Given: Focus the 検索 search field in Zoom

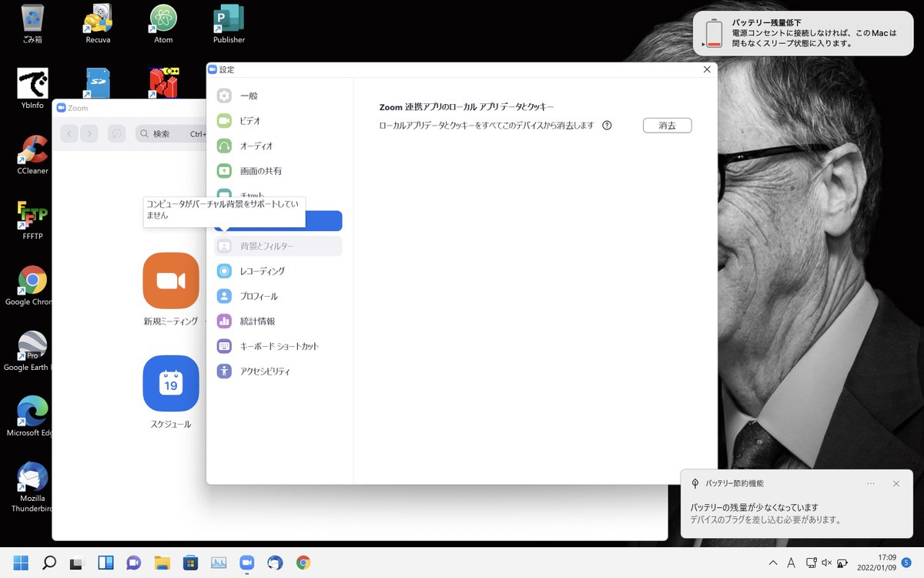Looking at the screenshot, I should 171,133.
